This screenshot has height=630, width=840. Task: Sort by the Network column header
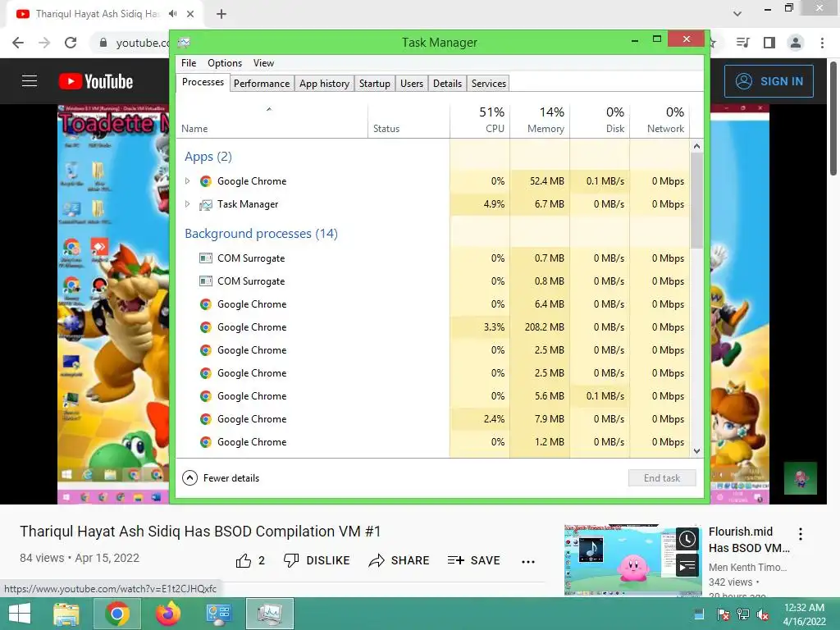click(x=660, y=120)
